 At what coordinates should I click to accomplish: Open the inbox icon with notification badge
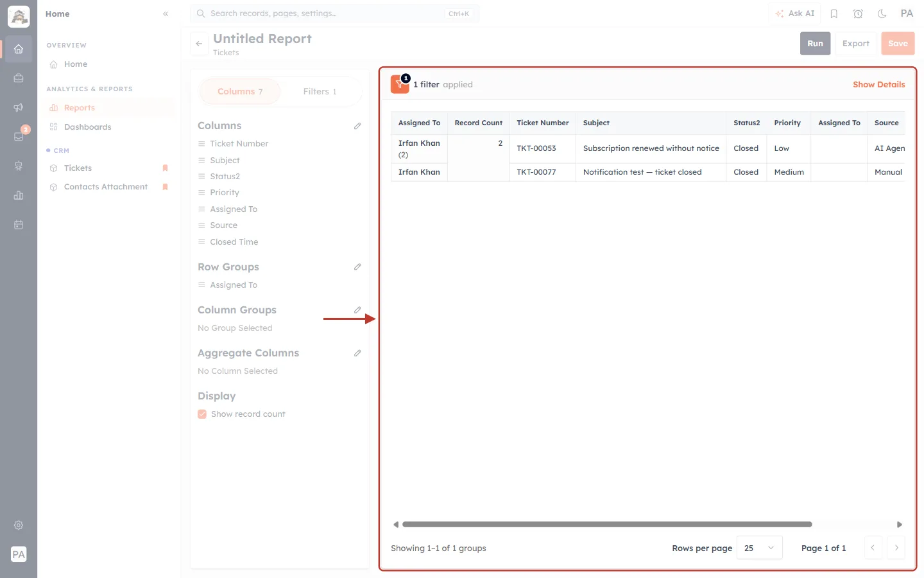point(19,136)
